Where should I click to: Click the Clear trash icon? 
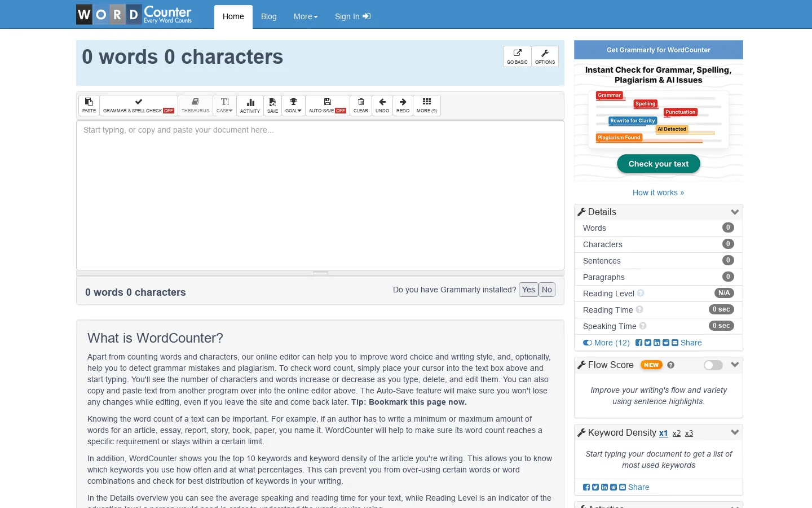pos(361,105)
